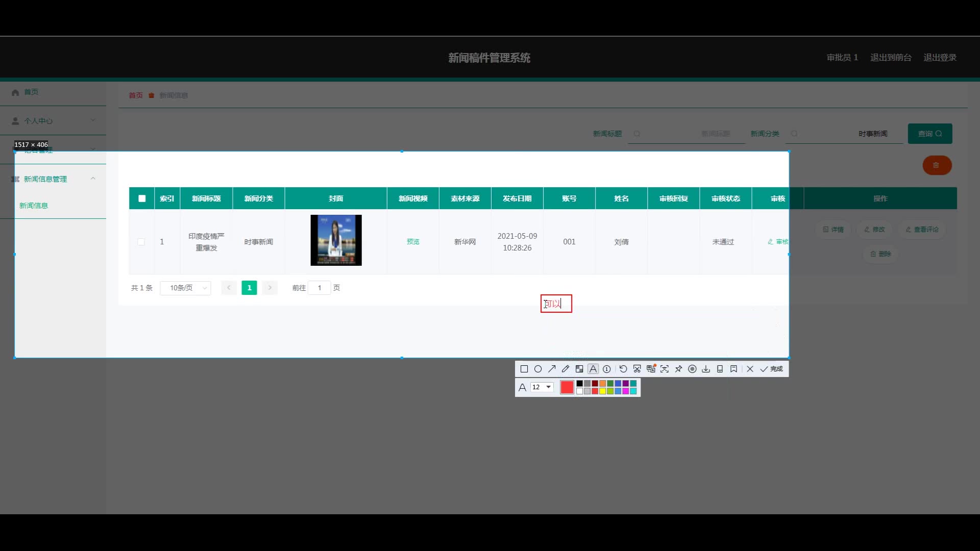Click the scissors long-screenshot icon
Image resolution: width=980 pixels, height=551 pixels.
coord(637,369)
